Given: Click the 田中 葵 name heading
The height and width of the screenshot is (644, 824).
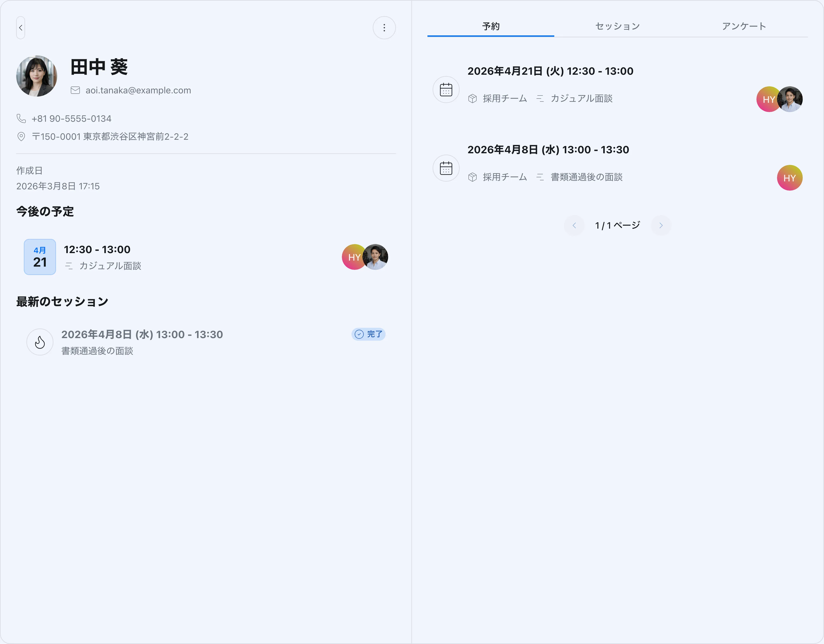Looking at the screenshot, I should [99, 67].
